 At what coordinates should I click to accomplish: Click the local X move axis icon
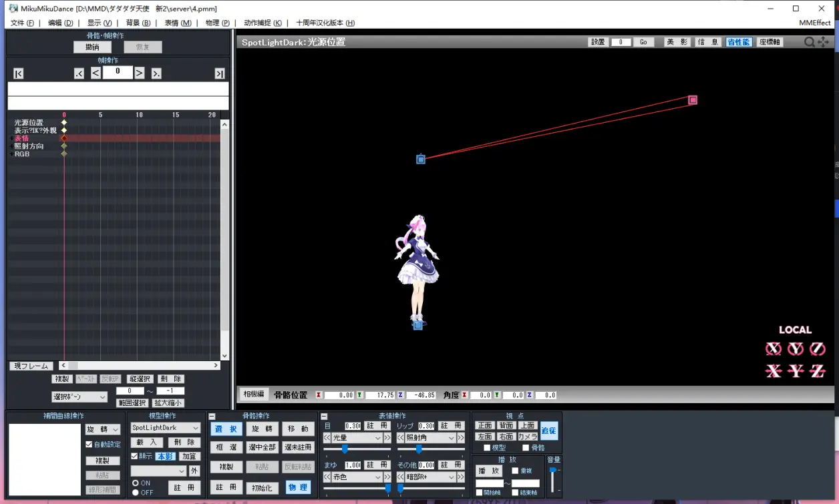[774, 371]
